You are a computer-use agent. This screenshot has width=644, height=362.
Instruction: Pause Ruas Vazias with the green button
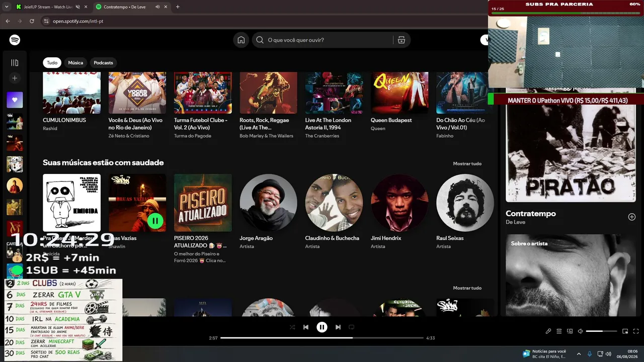[x=155, y=221]
